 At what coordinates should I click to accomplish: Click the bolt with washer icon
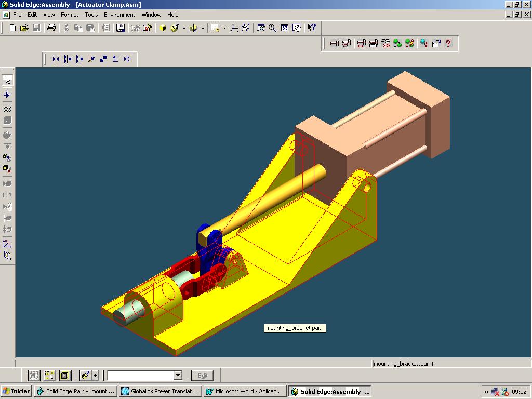tap(347, 44)
